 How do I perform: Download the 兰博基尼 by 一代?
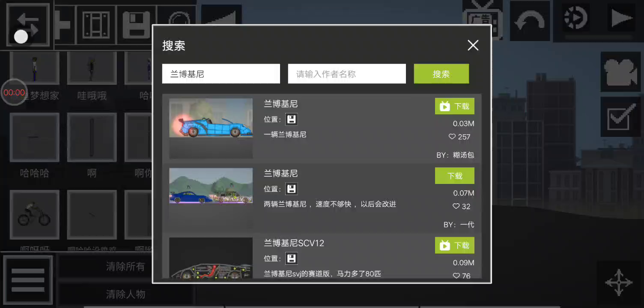[455, 176]
